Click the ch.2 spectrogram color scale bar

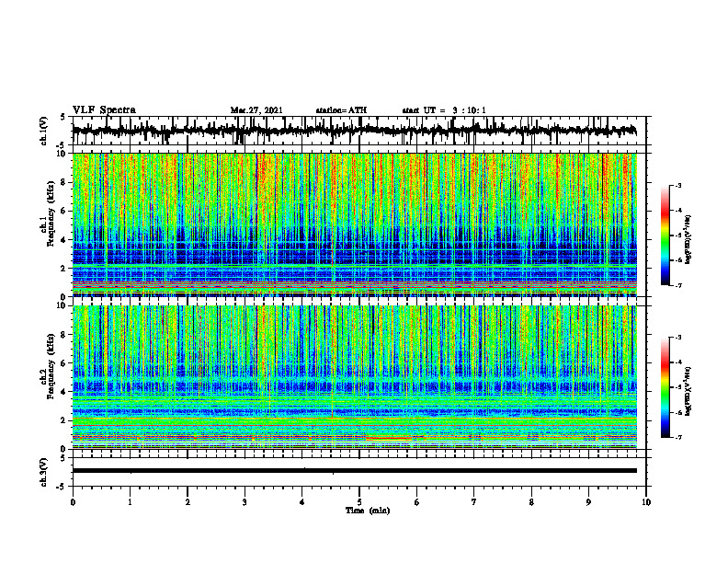pos(665,387)
